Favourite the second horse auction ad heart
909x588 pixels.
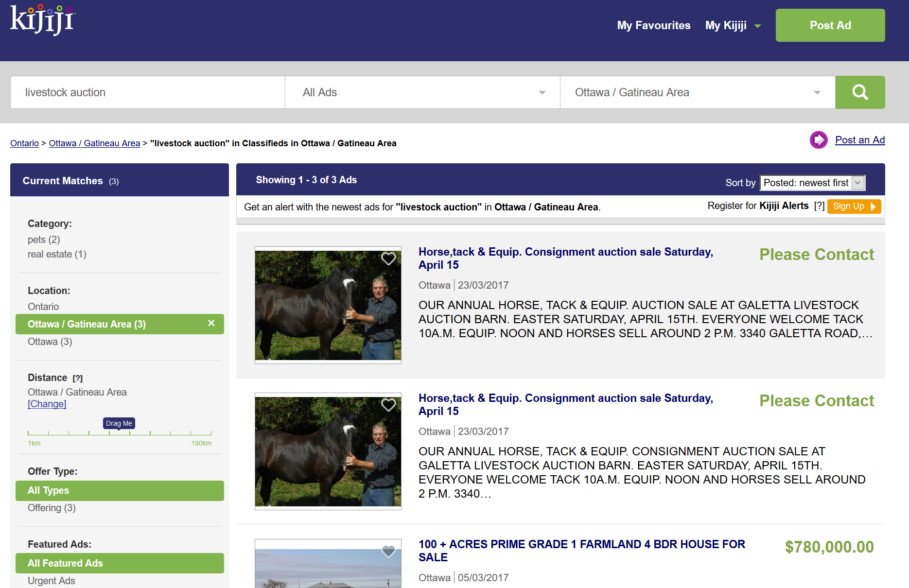point(388,405)
